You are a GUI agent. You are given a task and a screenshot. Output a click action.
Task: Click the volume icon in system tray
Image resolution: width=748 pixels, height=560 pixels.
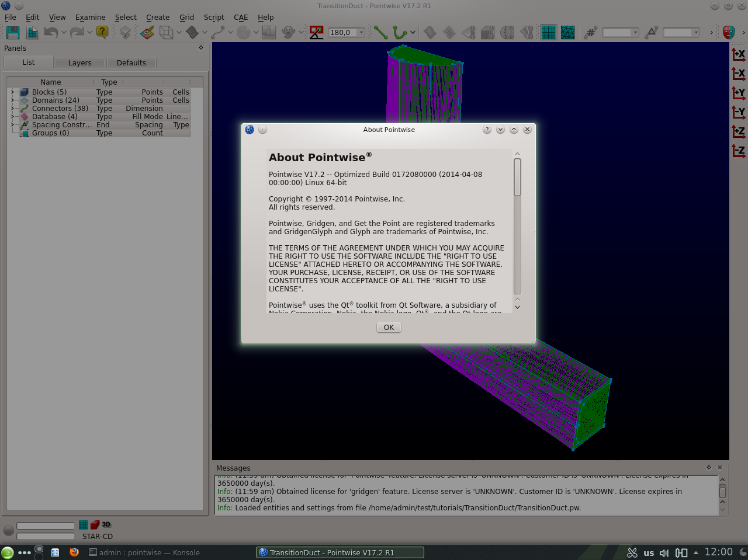(664, 552)
